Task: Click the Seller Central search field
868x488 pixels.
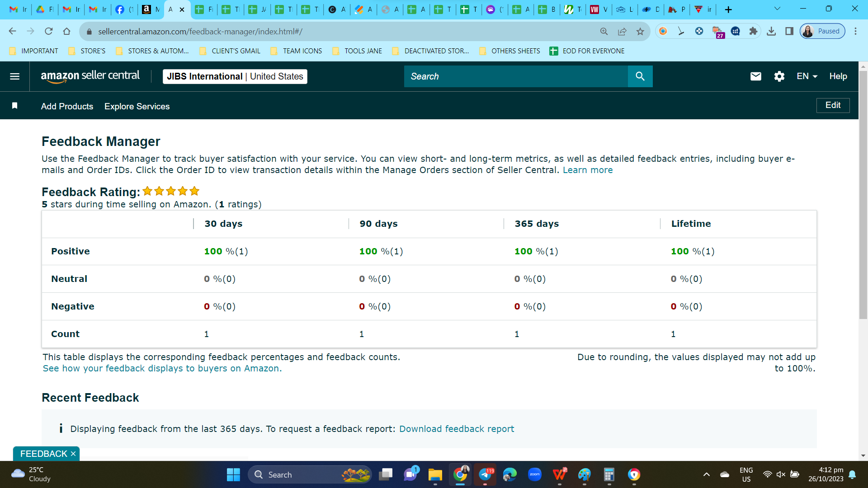Action: (x=516, y=76)
